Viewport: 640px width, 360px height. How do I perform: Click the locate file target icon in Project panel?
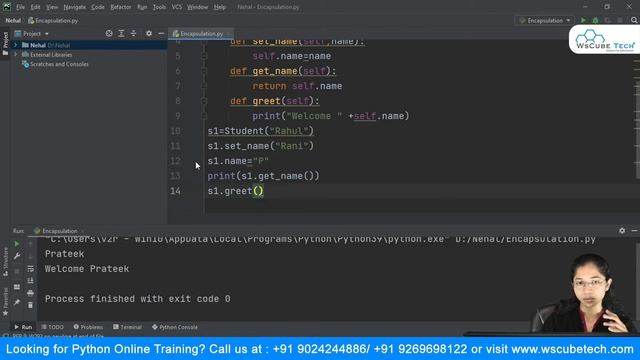[x=109, y=33]
